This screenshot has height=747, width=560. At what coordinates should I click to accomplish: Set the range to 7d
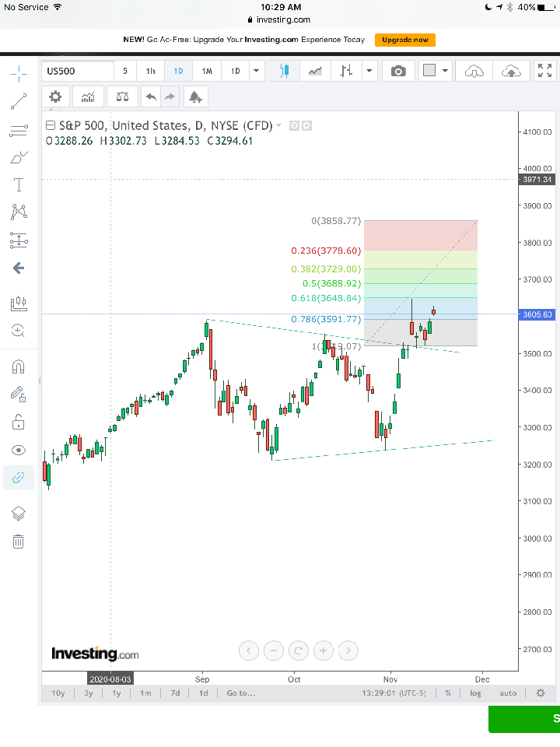point(175,693)
